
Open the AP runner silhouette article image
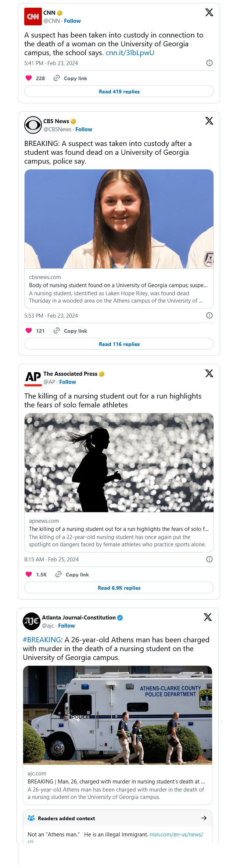pos(119,462)
